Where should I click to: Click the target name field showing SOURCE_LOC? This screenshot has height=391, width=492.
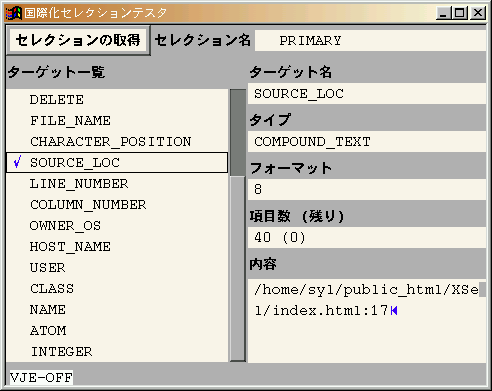pos(367,94)
